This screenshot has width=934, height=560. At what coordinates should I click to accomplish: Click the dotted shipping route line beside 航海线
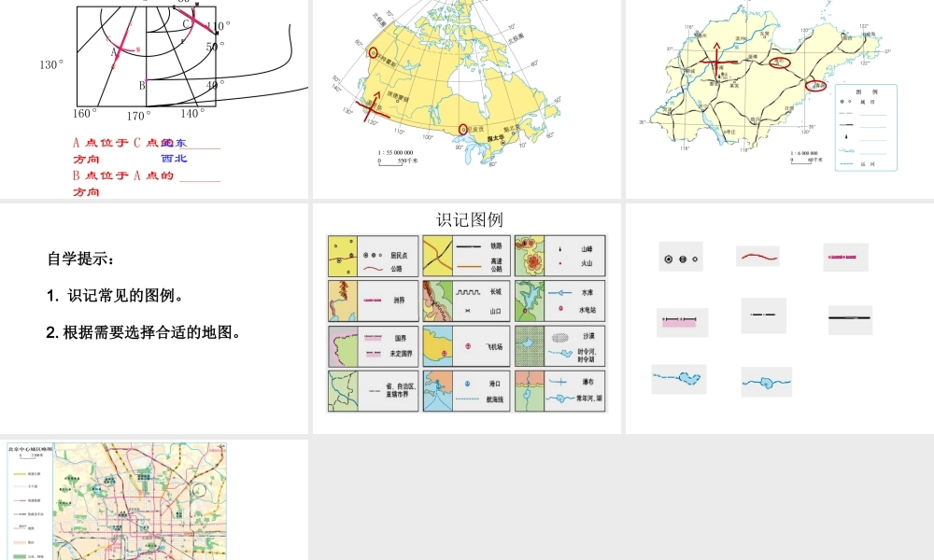[467, 399]
